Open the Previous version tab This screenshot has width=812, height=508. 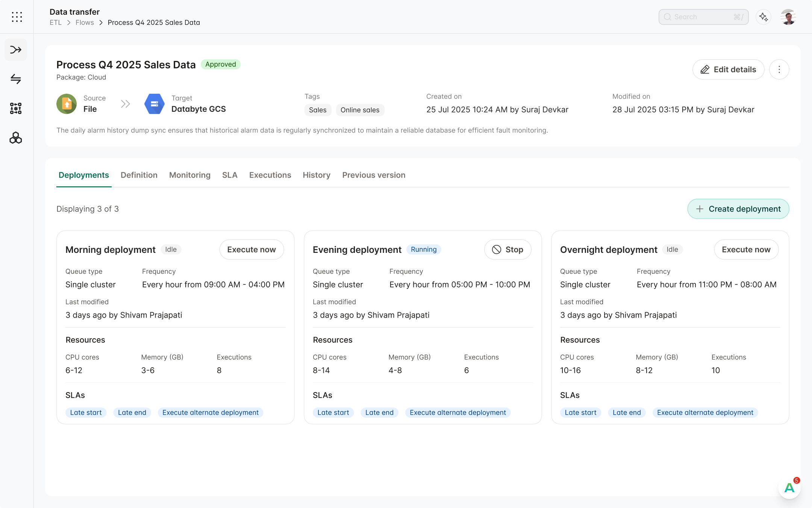374,175
